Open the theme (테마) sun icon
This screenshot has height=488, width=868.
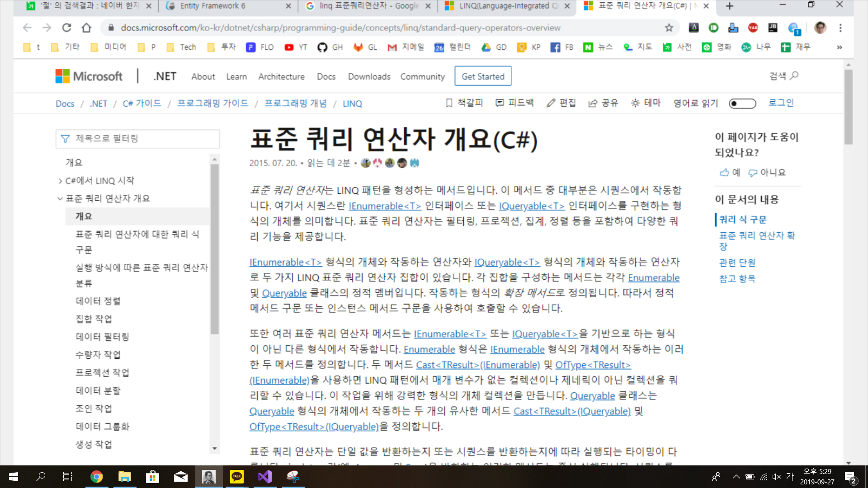point(635,103)
